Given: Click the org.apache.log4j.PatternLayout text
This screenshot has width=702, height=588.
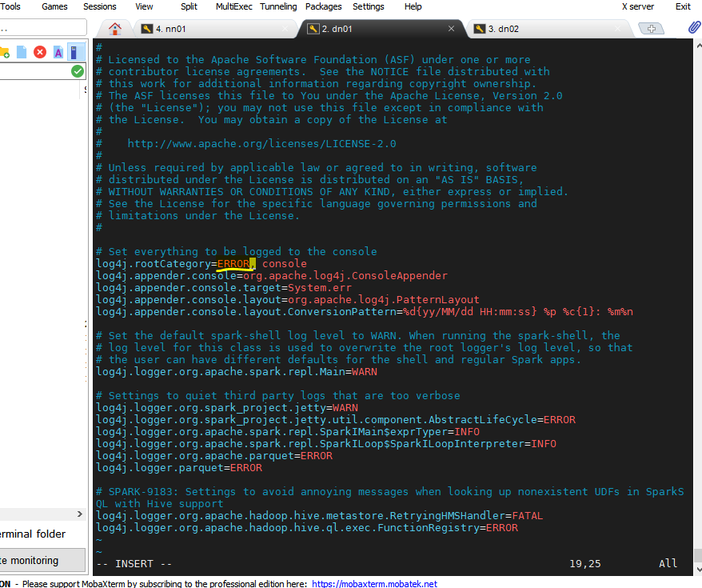Looking at the screenshot, I should [384, 299].
